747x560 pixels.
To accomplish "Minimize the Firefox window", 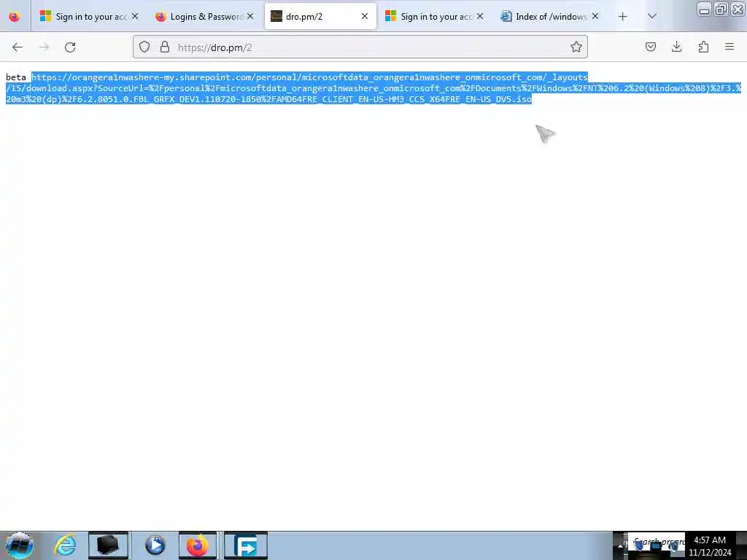I will (704, 9).
